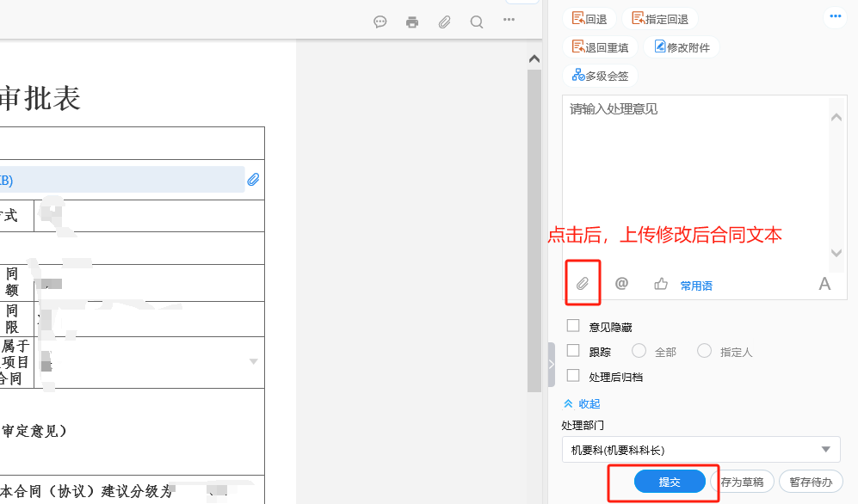858x504 pixels.
Task: Click the paperclip upload icon below opinion box
Action: [583, 284]
